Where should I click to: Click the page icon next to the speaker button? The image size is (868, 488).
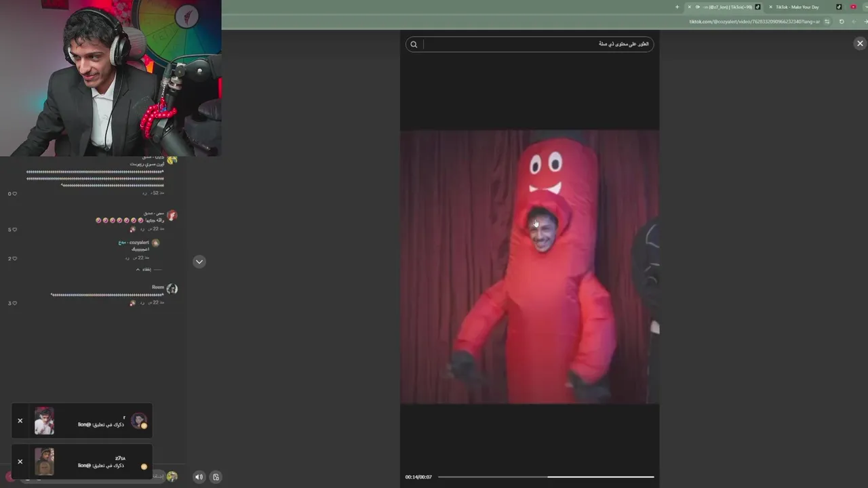tap(216, 477)
